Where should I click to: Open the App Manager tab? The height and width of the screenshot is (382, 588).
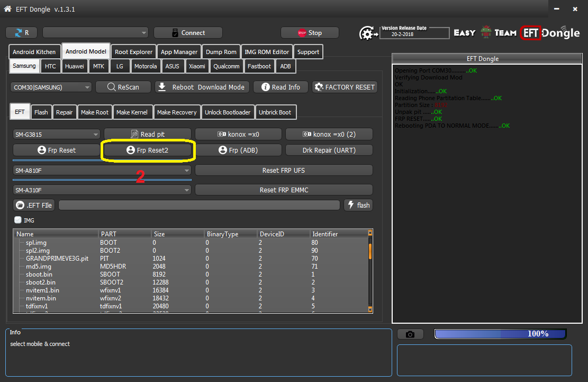tap(179, 52)
